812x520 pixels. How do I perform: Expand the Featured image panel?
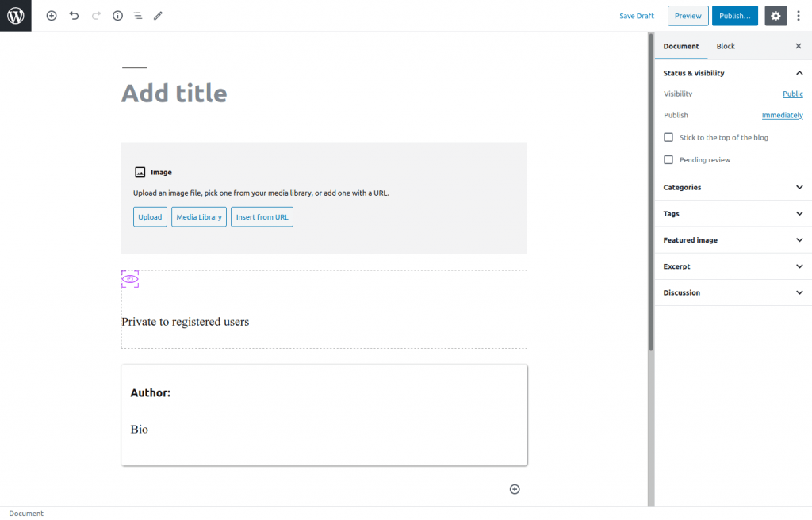point(733,240)
